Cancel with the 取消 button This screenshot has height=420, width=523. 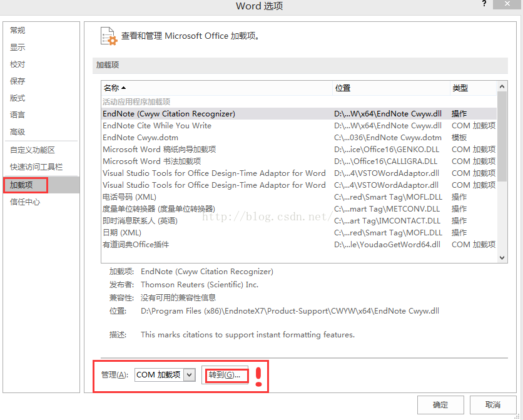point(493,404)
